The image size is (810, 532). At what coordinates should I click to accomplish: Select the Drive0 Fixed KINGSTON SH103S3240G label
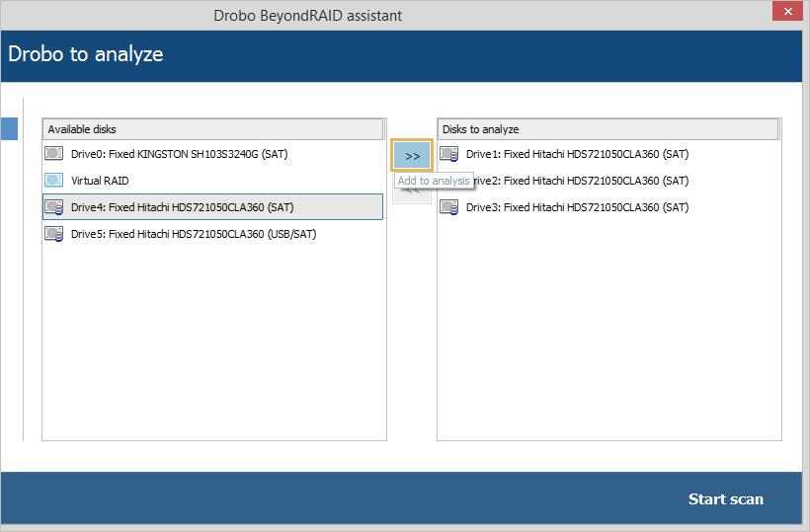click(179, 154)
